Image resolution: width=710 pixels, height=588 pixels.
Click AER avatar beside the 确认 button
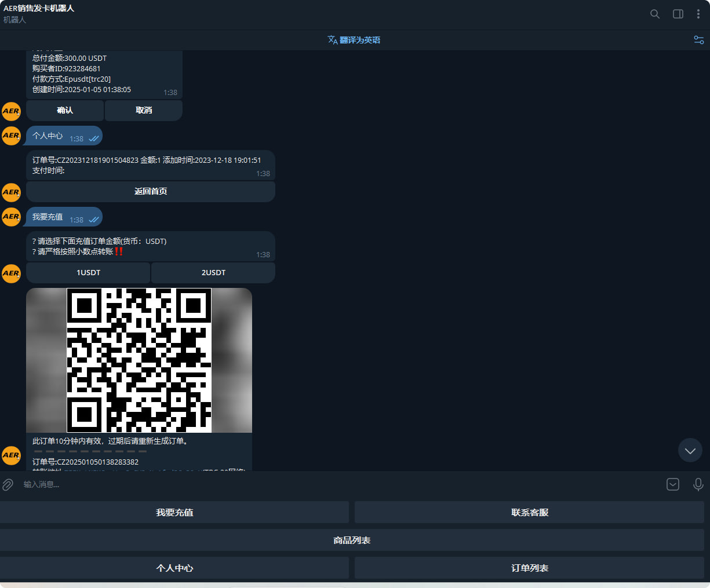[11, 111]
